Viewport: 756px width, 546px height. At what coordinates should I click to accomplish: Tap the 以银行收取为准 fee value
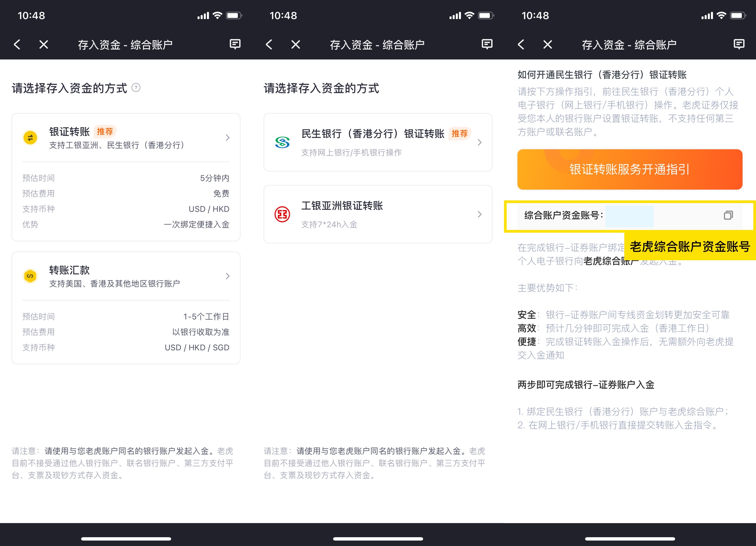201,332
